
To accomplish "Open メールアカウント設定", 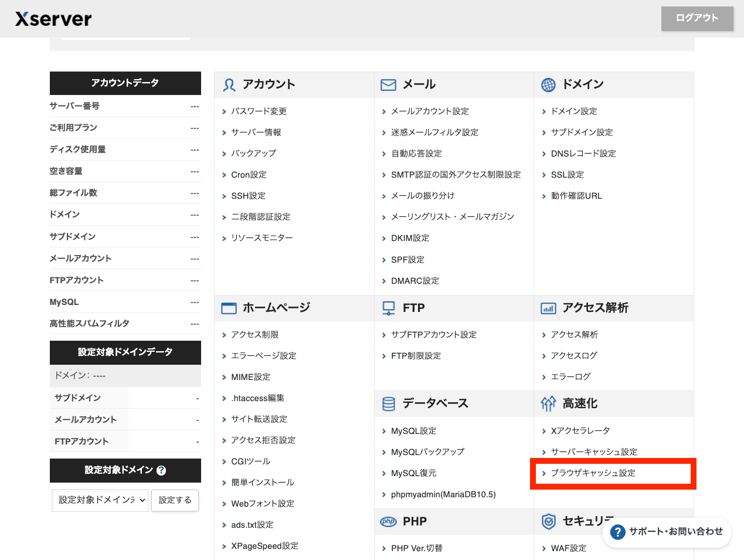I will click(x=430, y=111).
